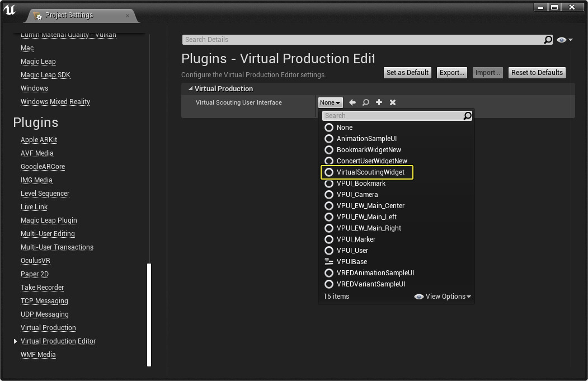Click the plus icon to add asset
588x381 pixels.
pos(379,102)
